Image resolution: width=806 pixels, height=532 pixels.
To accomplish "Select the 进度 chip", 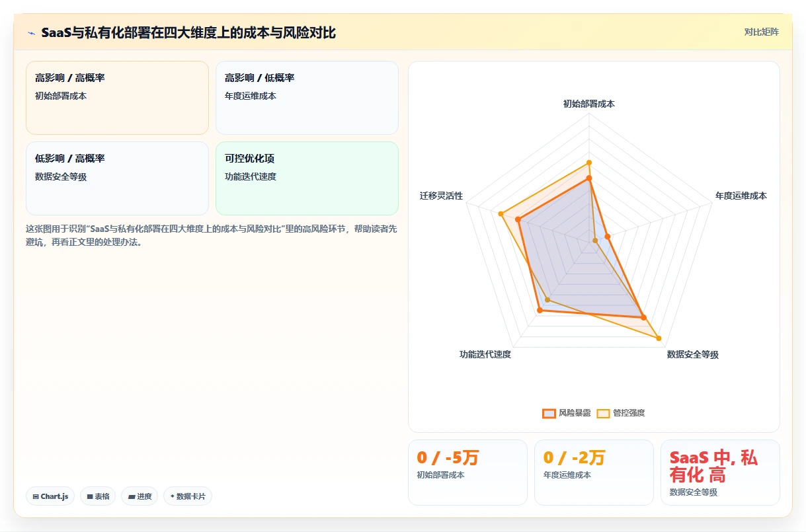I will click(140, 496).
